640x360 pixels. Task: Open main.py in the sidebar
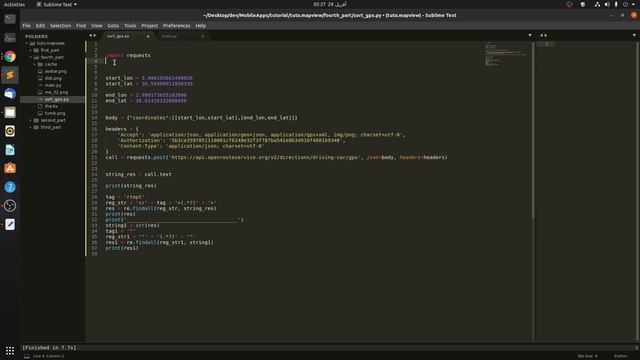(52, 85)
